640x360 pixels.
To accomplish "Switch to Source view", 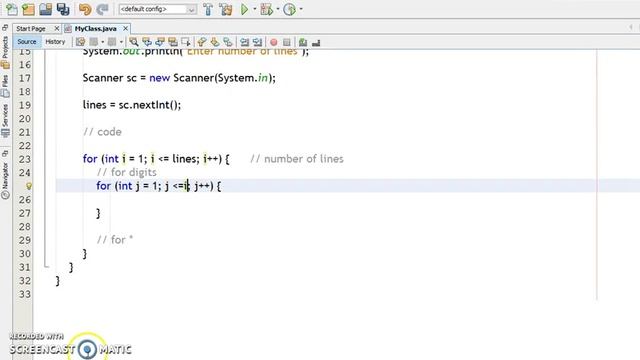I will tap(27, 42).
